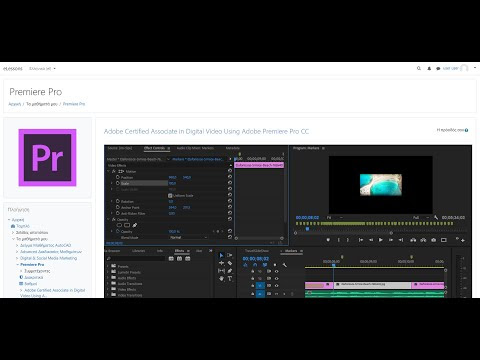Expand the Video Effects folder
Viewport: 480px width, 360px height.
click(x=108, y=289)
